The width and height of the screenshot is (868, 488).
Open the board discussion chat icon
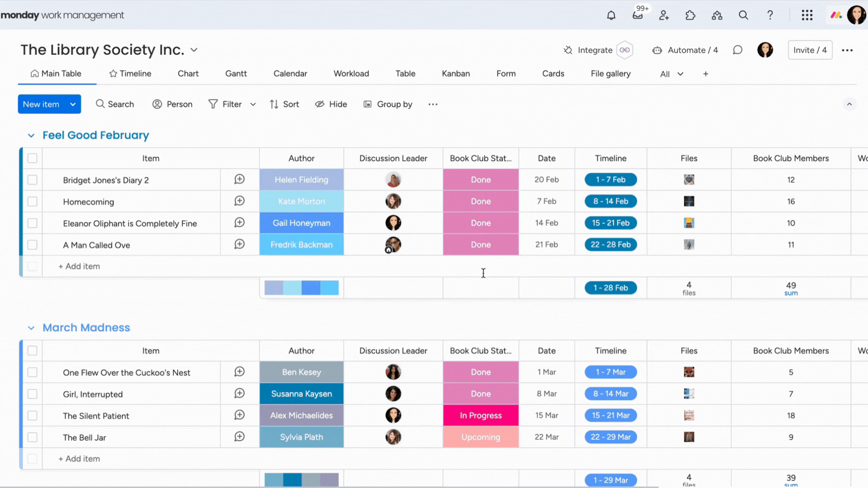click(x=737, y=50)
